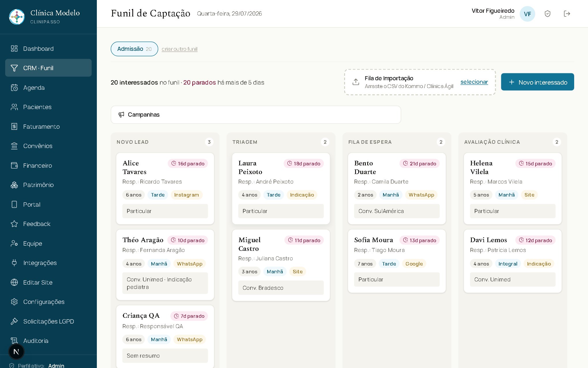
Task: Click the criar outro funil link
Action: tap(179, 49)
